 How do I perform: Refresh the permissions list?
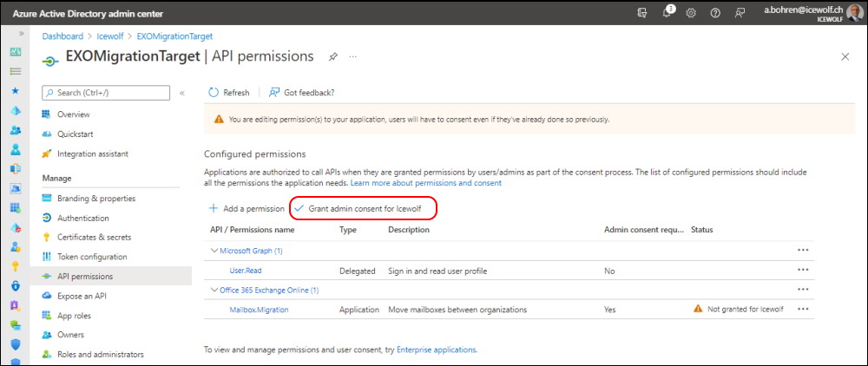[228, 92]
